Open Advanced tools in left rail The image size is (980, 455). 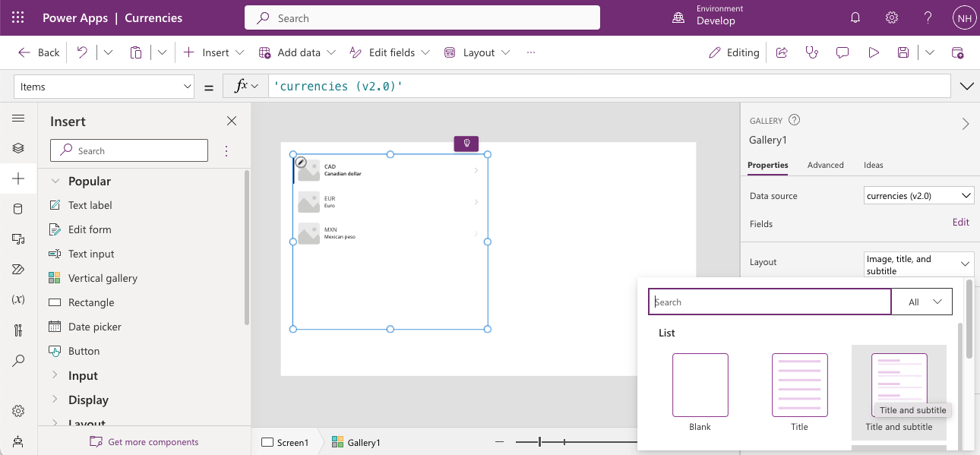coord(18,330)
